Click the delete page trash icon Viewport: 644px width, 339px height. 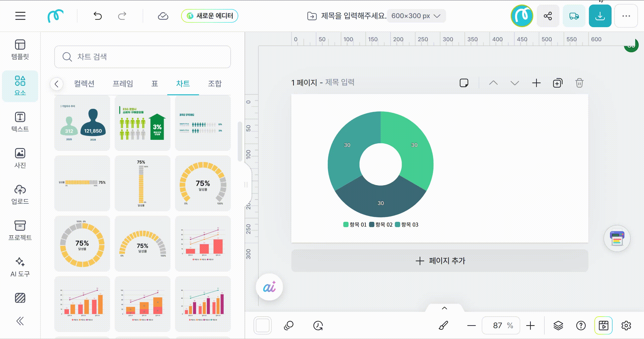click(579, 83)
